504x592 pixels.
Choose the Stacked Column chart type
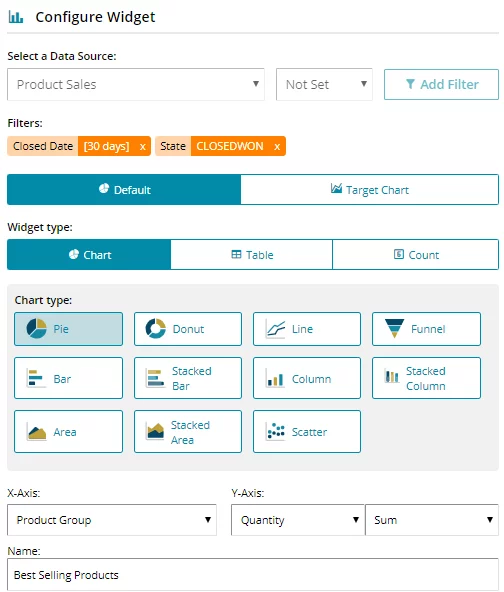[x=426, y=378]
